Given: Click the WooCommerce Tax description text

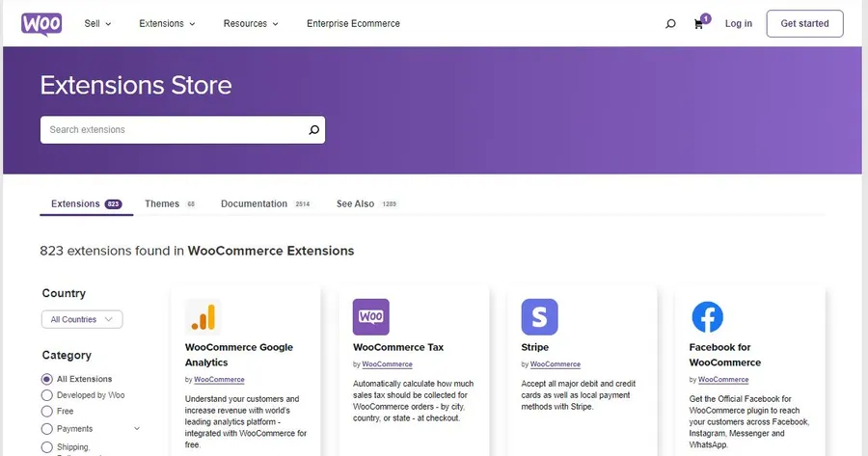Looking at the screenshot, I should [413, 401].
